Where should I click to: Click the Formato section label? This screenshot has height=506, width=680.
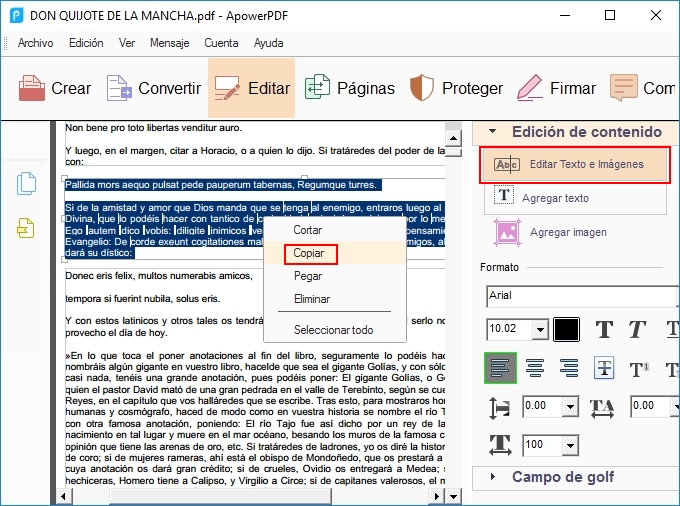pos(499,267)
